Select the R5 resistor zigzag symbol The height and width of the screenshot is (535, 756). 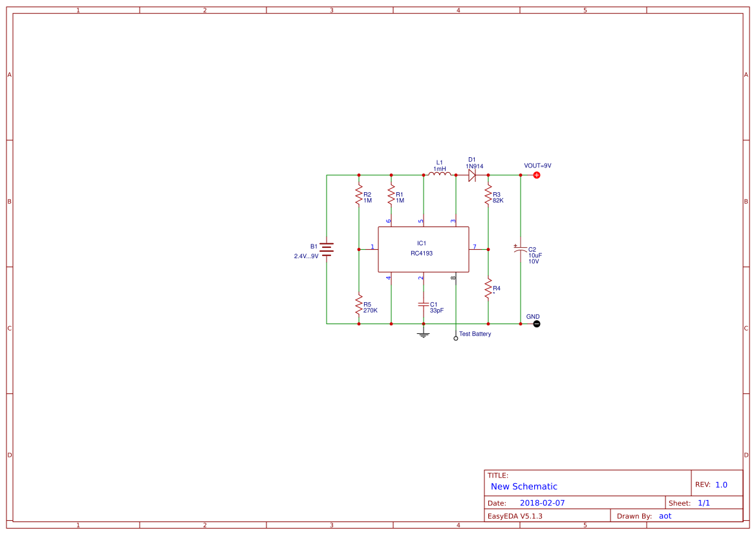point(359,306)
